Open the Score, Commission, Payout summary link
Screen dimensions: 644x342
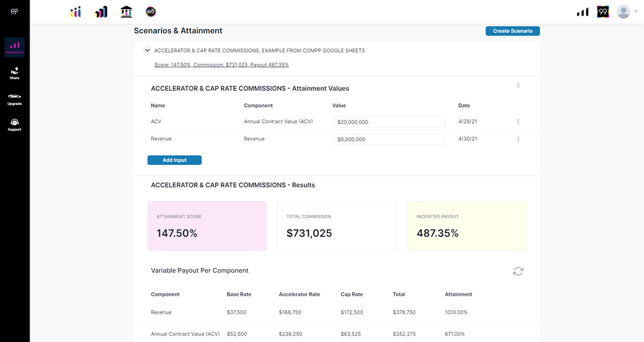222,65
